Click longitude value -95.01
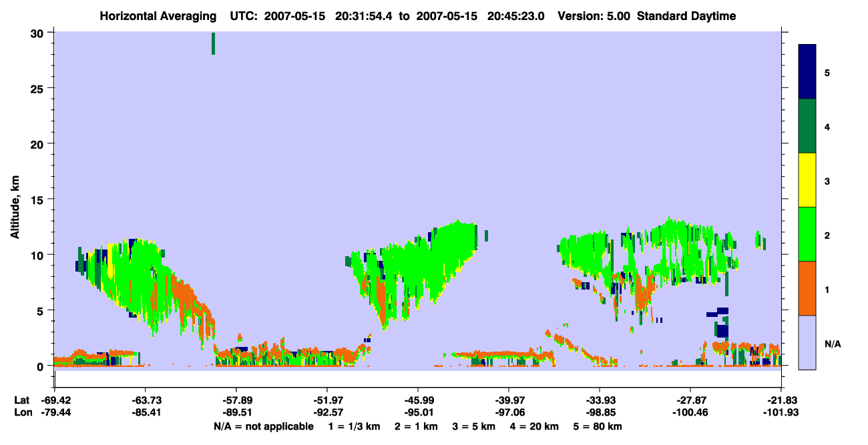 [x=418, y=412]
